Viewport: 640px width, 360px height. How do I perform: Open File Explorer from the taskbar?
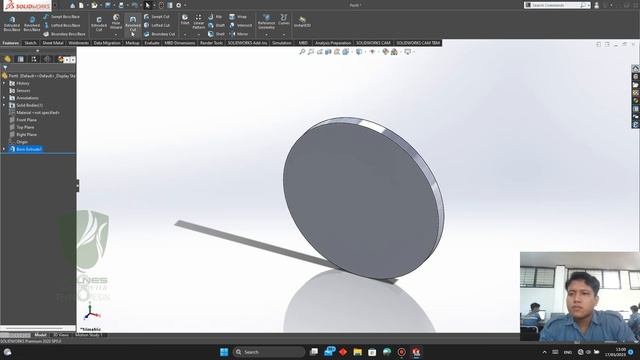358,352
